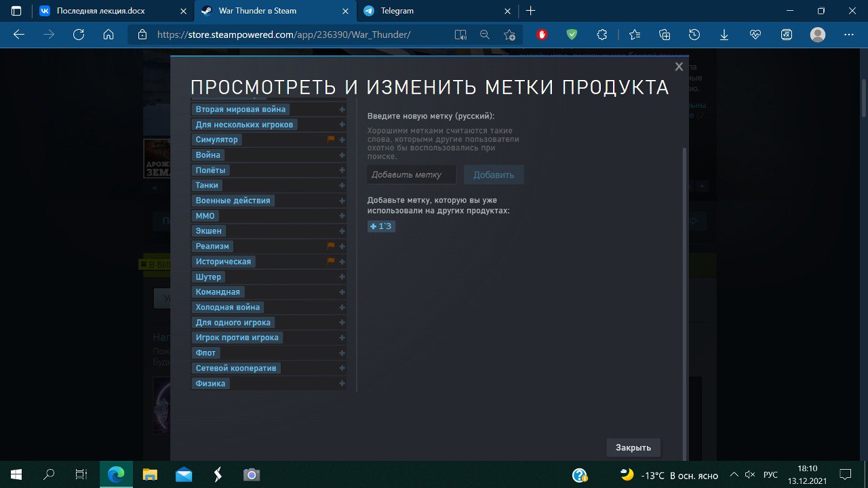
Task: Add this page to favorites
Action: pos(509,35)
